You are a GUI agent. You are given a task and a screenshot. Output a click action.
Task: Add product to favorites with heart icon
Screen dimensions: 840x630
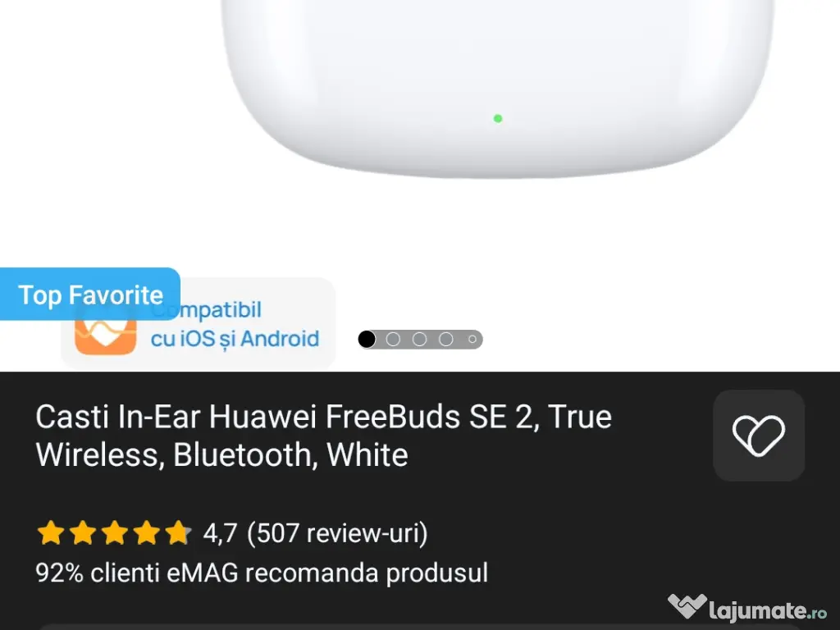(x=759, y=436)
